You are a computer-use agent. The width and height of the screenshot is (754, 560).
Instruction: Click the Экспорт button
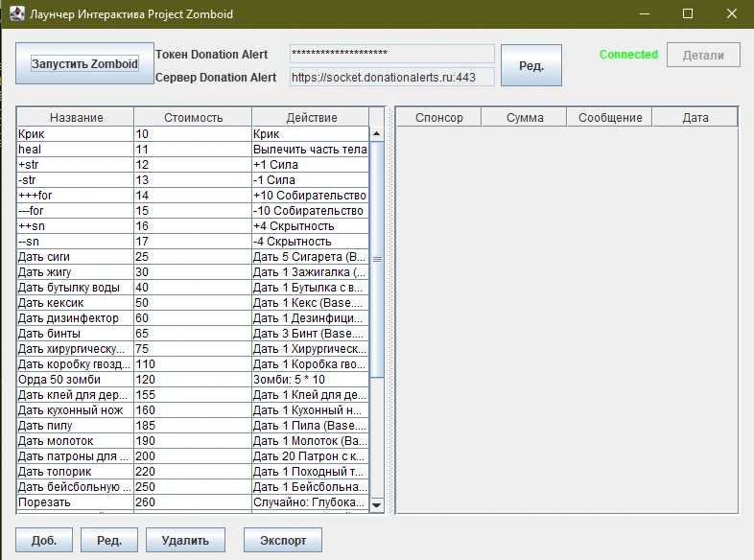(x=283, y=540)
